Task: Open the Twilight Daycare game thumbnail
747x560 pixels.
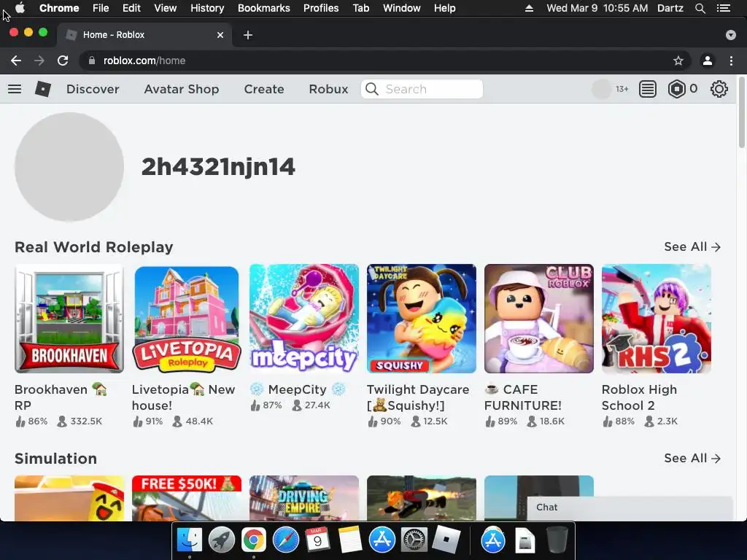Action: pos(421,319)
